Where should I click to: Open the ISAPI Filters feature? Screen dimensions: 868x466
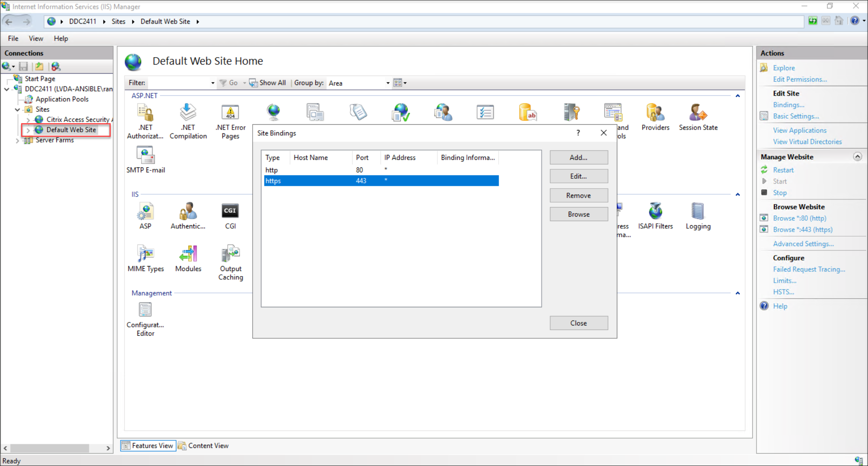[x=656, y=215]
